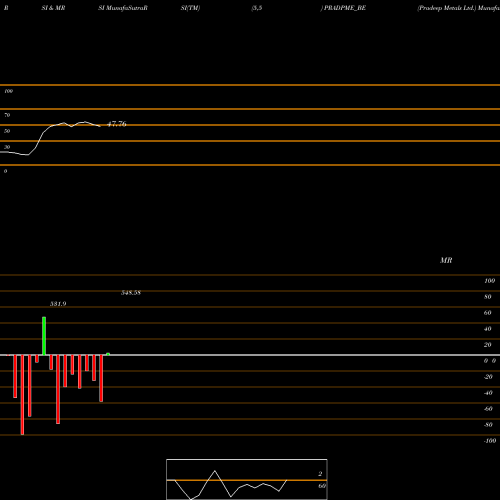The image size is (500, 500).
Task: Click the "-80" label on MR axis
Action: point(488,425)
